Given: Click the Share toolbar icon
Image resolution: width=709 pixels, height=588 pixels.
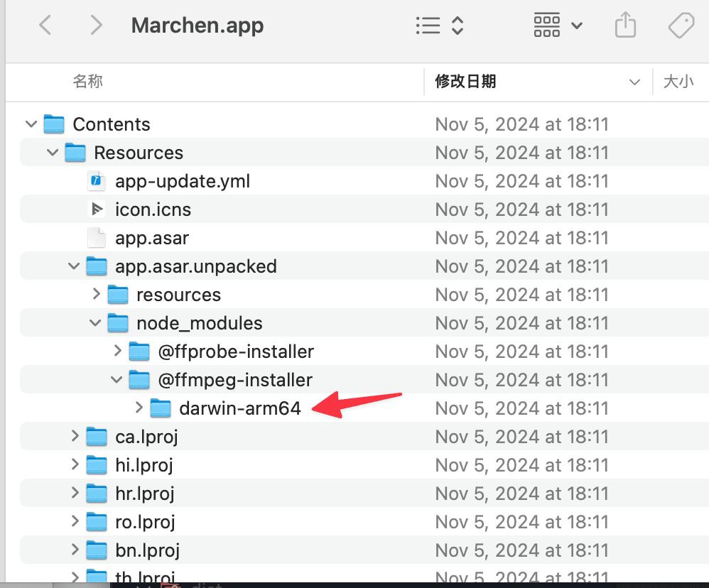Looking at the screenshot, I should coord(625,26).
